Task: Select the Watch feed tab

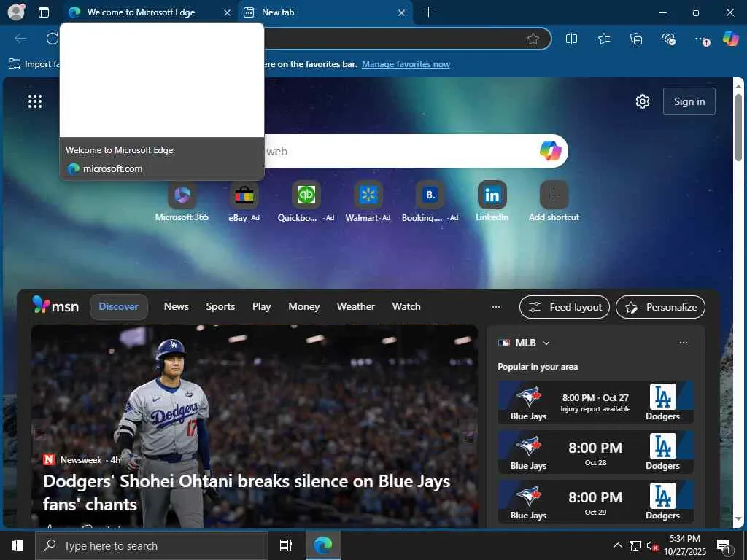Action: click(x=406, y=307)
